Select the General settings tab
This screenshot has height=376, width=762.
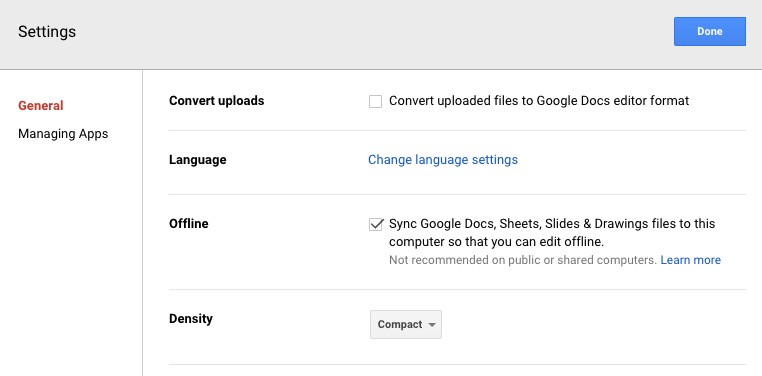(x=41, y=105)
